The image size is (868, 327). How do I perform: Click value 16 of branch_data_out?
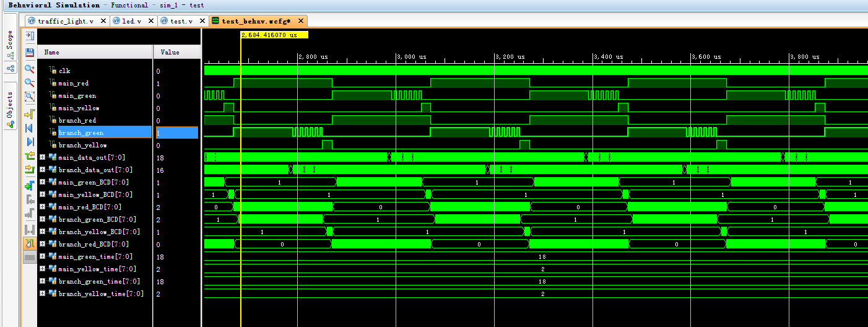click(160, 170)
